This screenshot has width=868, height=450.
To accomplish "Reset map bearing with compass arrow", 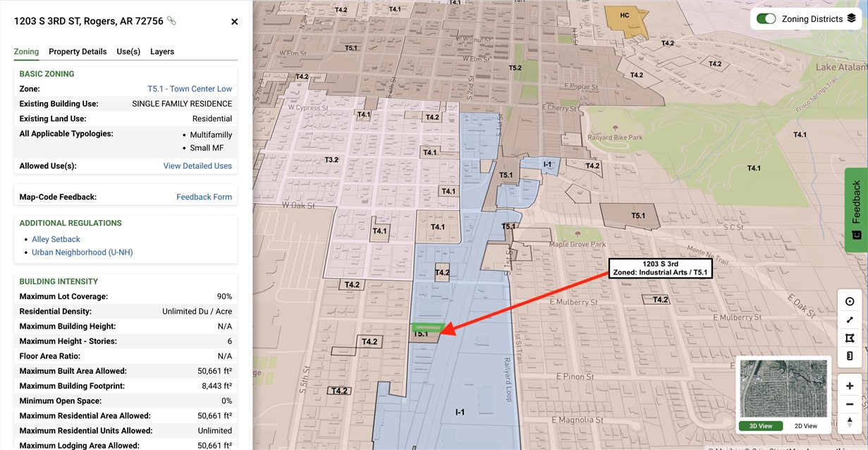I will click(850, 422).
